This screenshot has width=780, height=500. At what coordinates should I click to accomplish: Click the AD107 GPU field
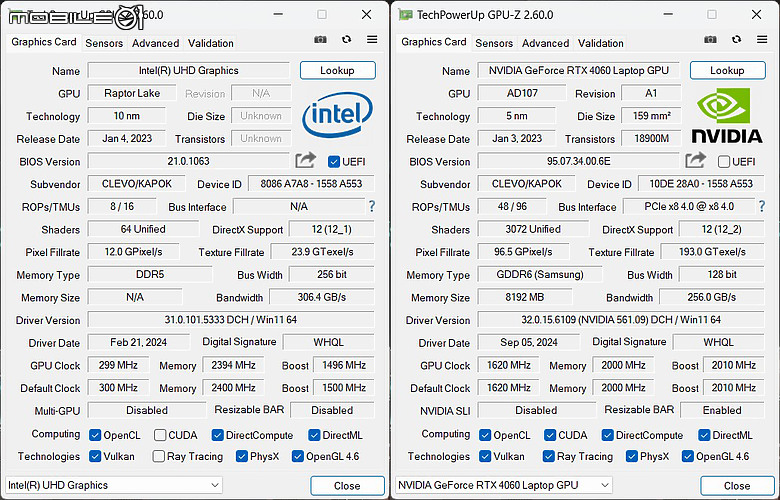[x=522, y=93]
